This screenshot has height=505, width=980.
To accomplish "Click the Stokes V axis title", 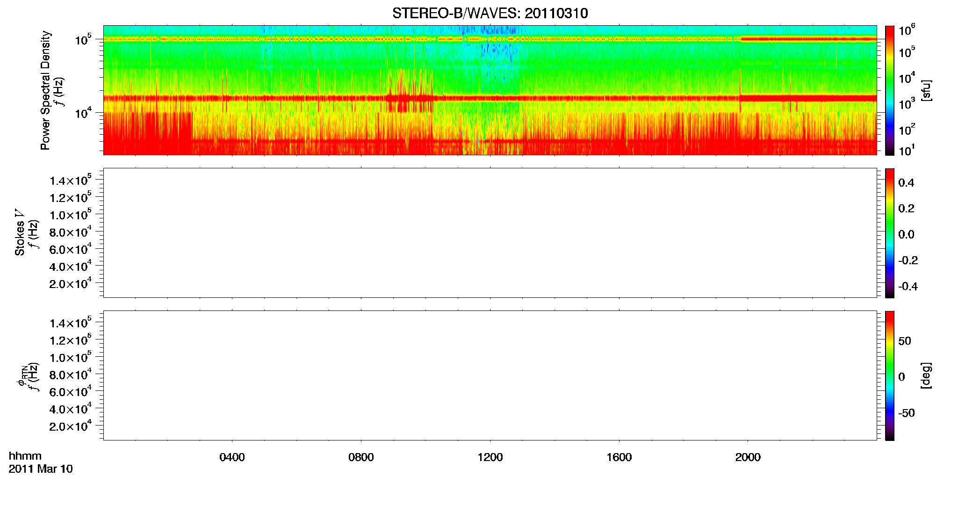I will [x=20, y=233].
